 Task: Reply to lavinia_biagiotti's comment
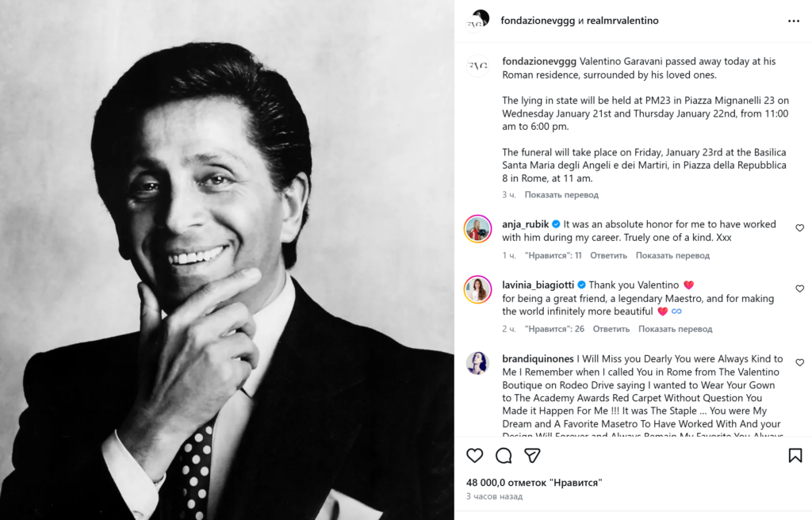[x=611, y=329]
